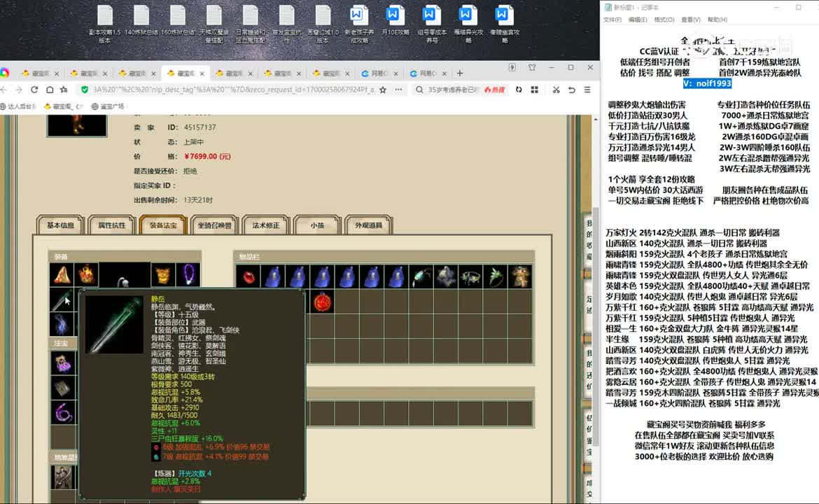Click the price ¥7699.00 (元)
819x504 pixels.
click(x=207, y=156)
